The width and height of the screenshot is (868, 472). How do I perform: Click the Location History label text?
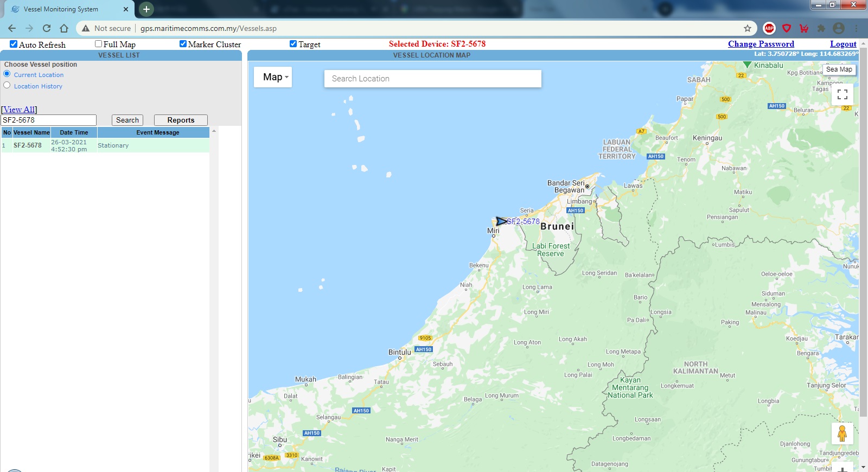coord(38,86)
